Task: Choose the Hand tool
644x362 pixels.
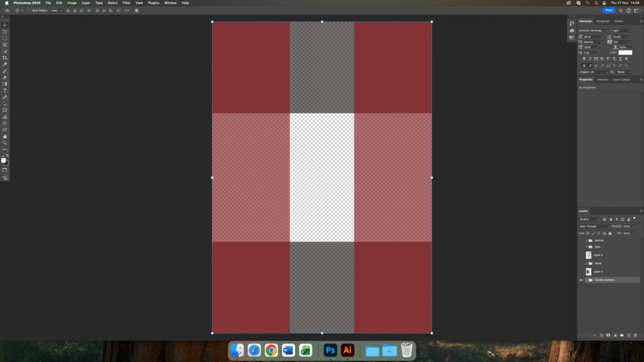Action: pyautogui.click(x=5, y=136)
